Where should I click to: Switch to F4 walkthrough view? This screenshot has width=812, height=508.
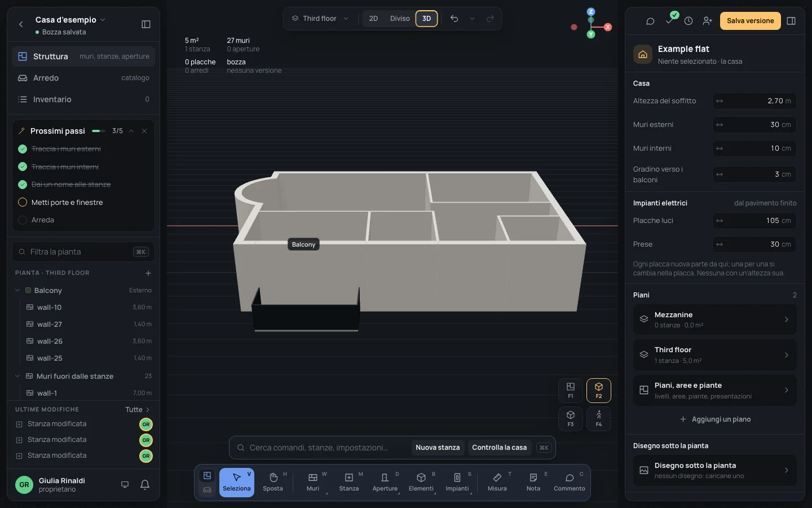599,418
